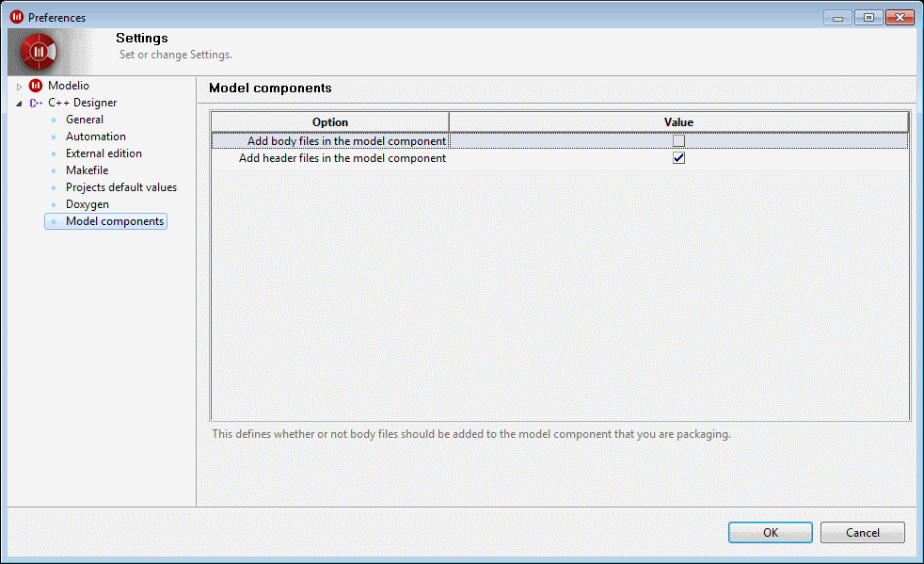Click the 'Set or change Settings.' subtitle

click(x=176, y=55)
